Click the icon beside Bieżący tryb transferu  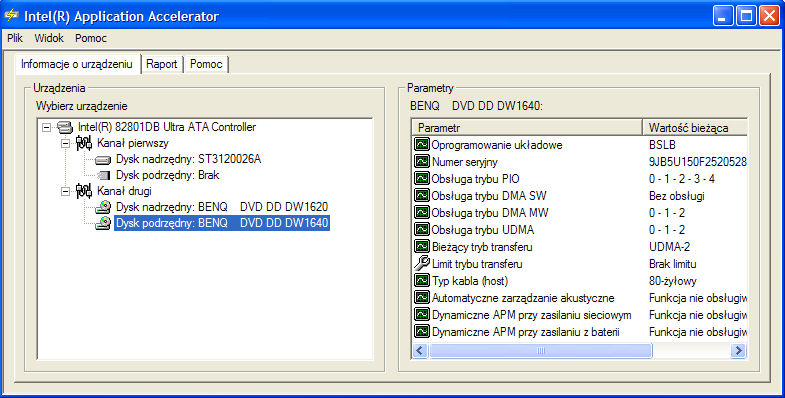pos(422,246)
